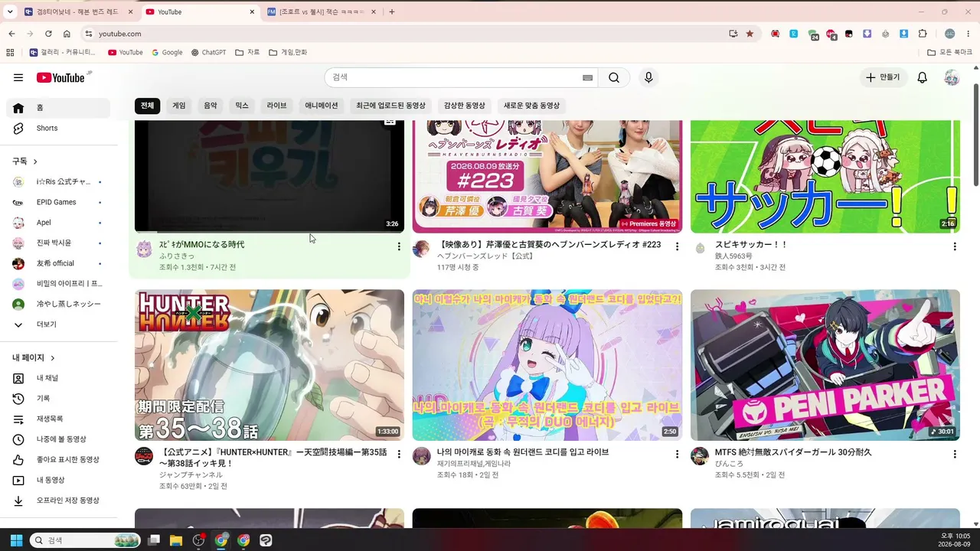Viewport: 980px width, 551px height.
Task: Switch to the [조흐르 vs 첼시] browser tab
Action: point(322,11)
